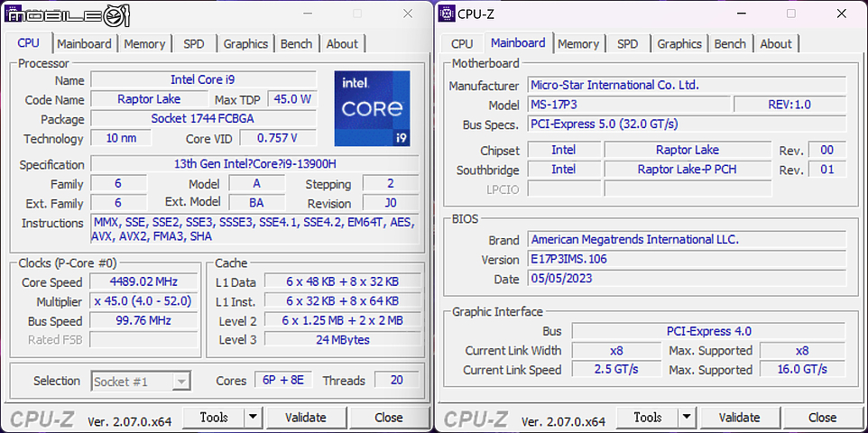Minimize the right CPU-Z window
This screenshot has height=433, width=868.
[x=742, y=14]
